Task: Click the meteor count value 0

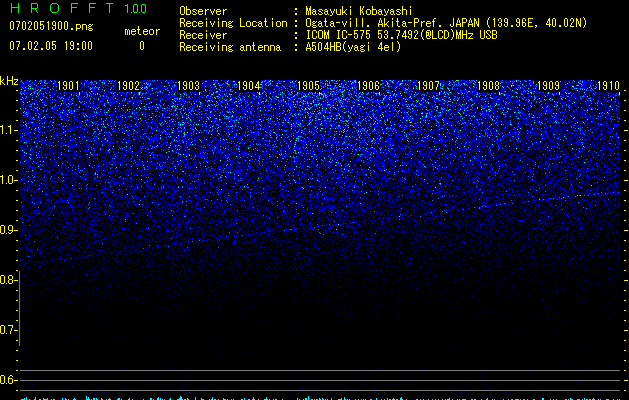Action: (x=142, y=46)
